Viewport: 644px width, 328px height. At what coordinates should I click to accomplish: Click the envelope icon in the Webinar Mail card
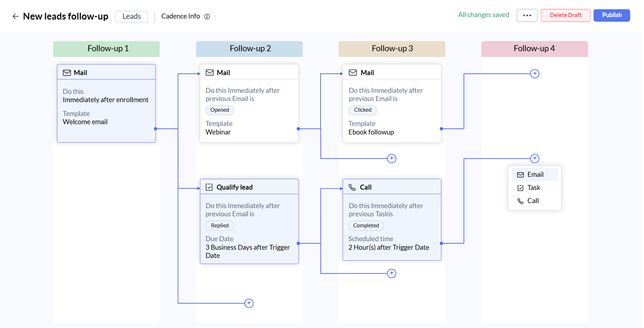tap(210, 73)
